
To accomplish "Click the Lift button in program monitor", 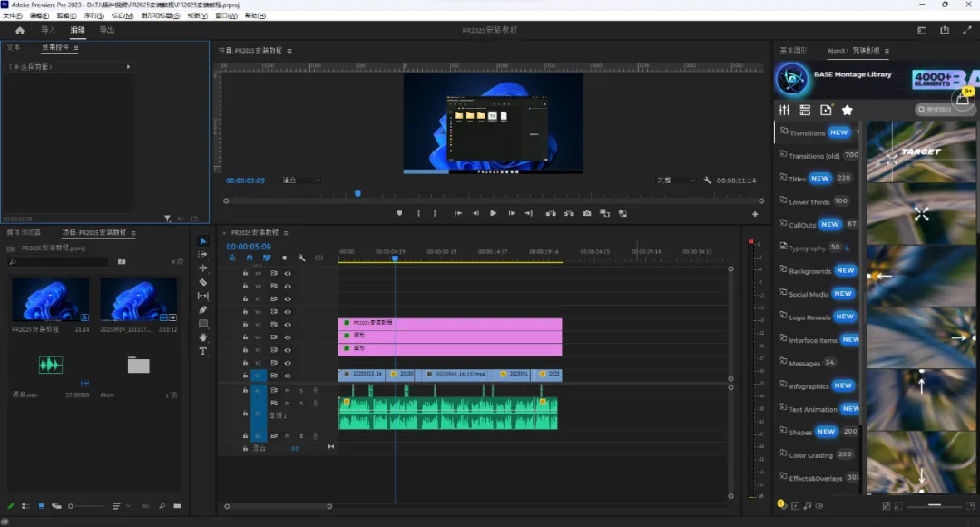I will click(551, 213).
